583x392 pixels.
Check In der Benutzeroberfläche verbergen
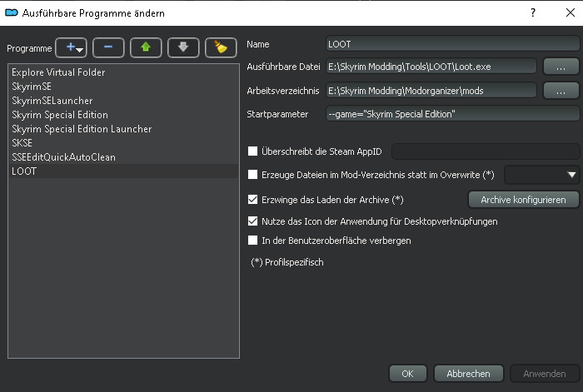[x=253, y=241]
